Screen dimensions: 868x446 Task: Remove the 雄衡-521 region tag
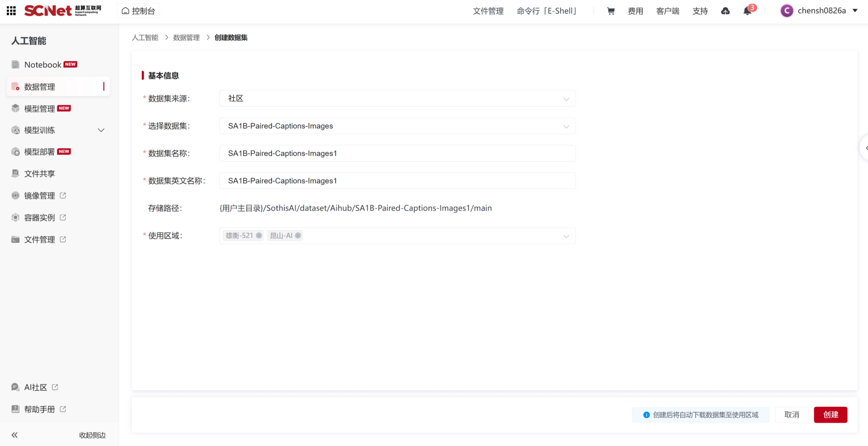point(259,236)
